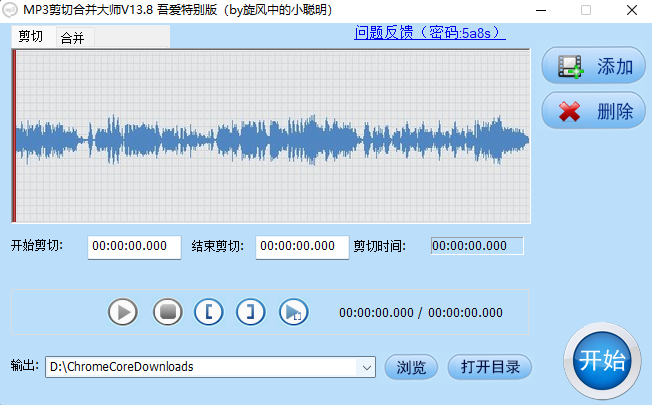The image size is (652, 405).
Task: Set cut end with right bracket icon
Action: click(x=251, y=312)
